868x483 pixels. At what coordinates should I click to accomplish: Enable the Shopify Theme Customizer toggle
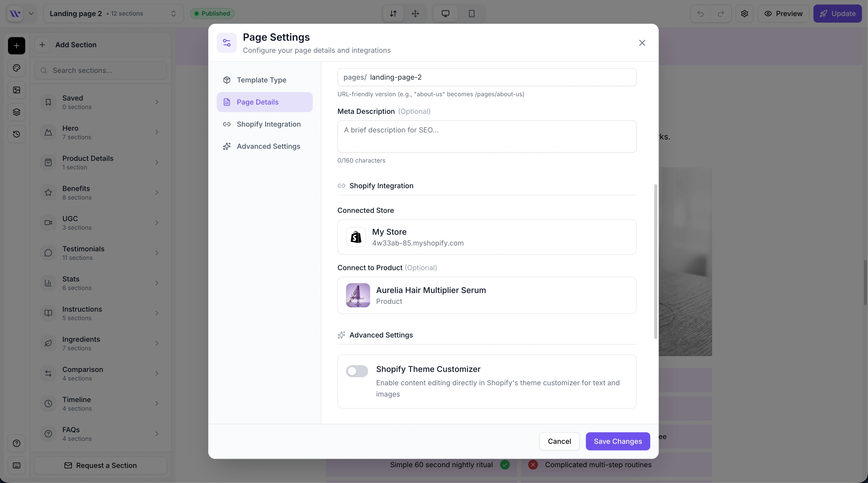click(x=357, y=371)
